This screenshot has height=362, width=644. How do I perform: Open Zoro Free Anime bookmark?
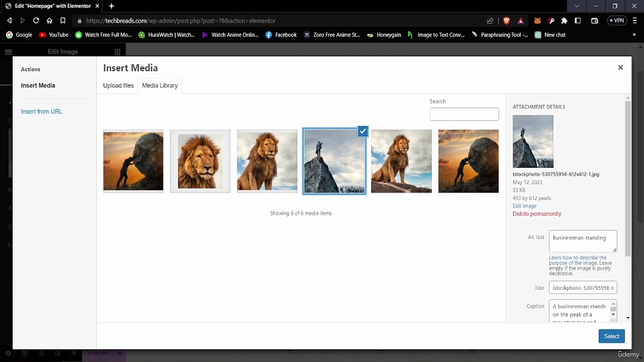coord(332,35)
